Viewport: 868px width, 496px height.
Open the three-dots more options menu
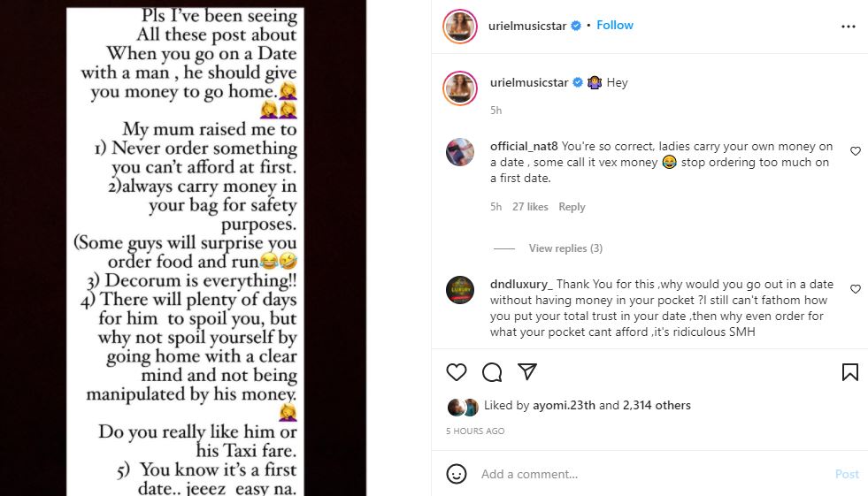coord(848,27)
